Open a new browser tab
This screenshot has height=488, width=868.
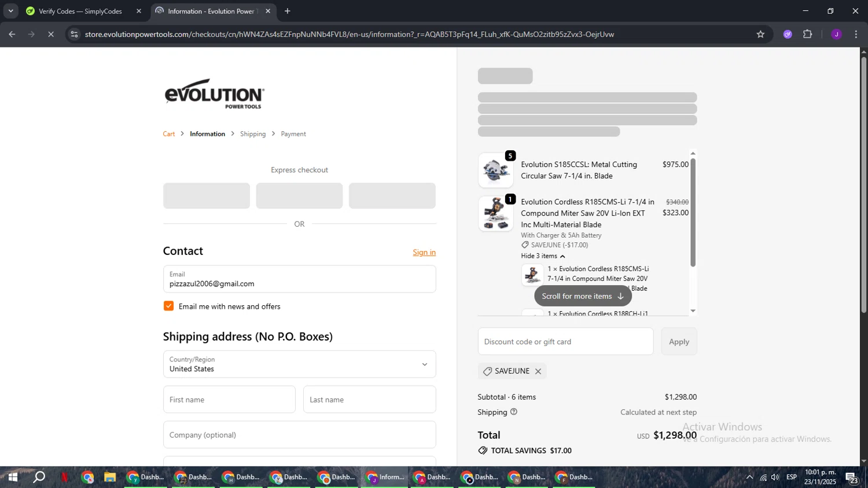(x=288, y=11)
